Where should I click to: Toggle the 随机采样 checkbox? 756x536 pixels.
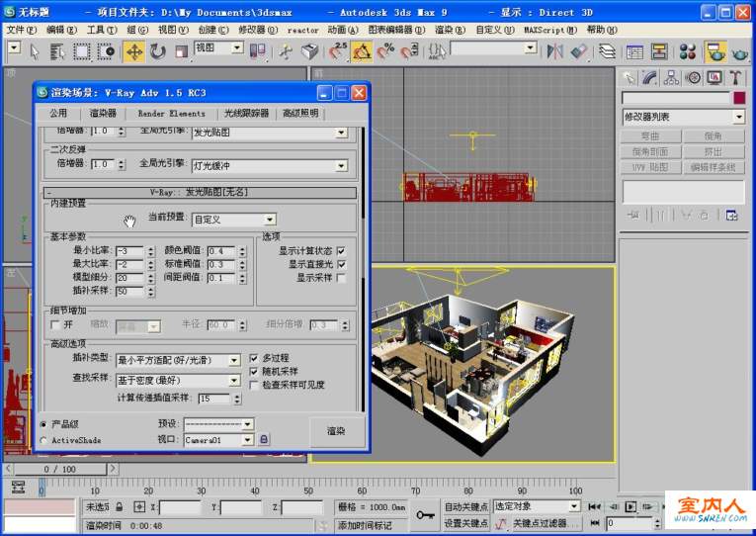coord(254,372)
